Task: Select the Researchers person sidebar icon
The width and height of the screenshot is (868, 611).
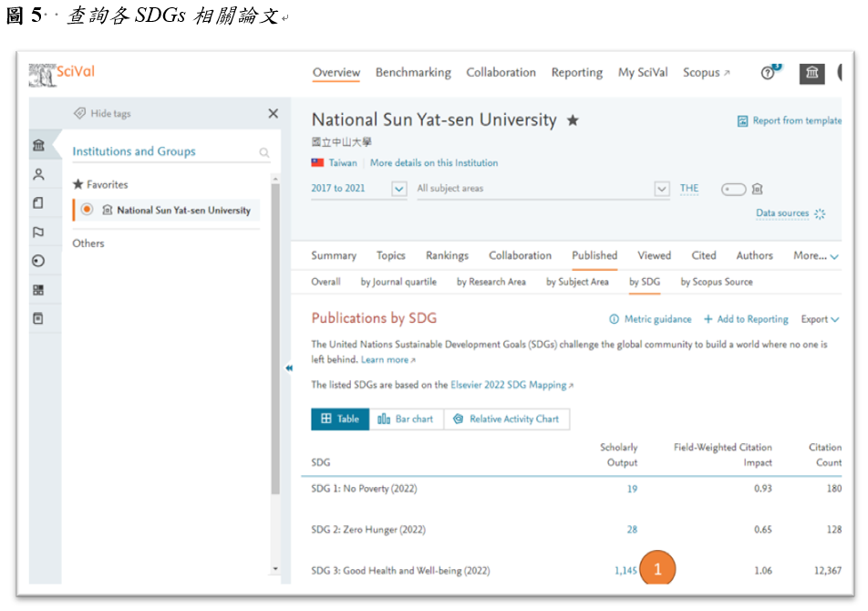Action: [x=38, y=174]
